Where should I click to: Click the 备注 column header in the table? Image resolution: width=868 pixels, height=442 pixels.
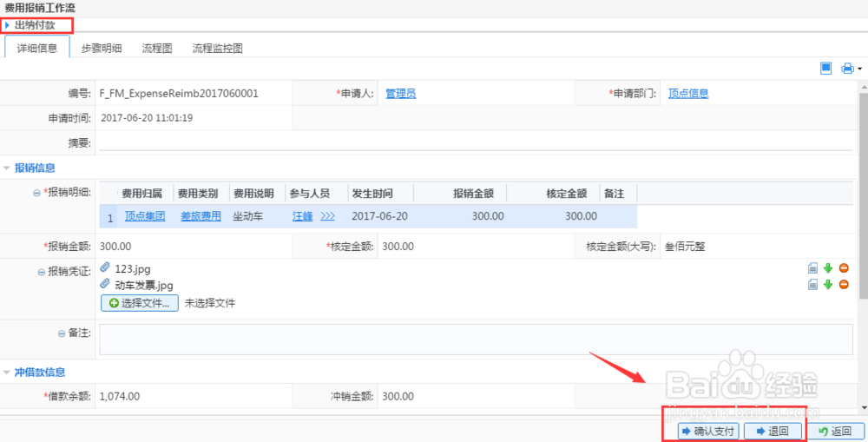click(618, 194)
